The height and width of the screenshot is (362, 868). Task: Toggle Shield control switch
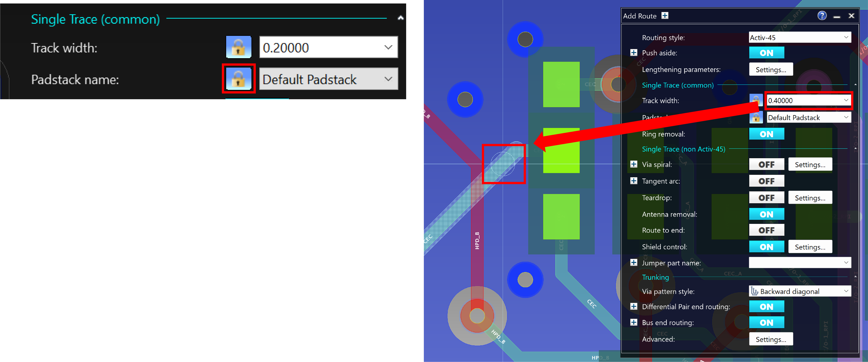pyautogui.click(x=767, y=247)
